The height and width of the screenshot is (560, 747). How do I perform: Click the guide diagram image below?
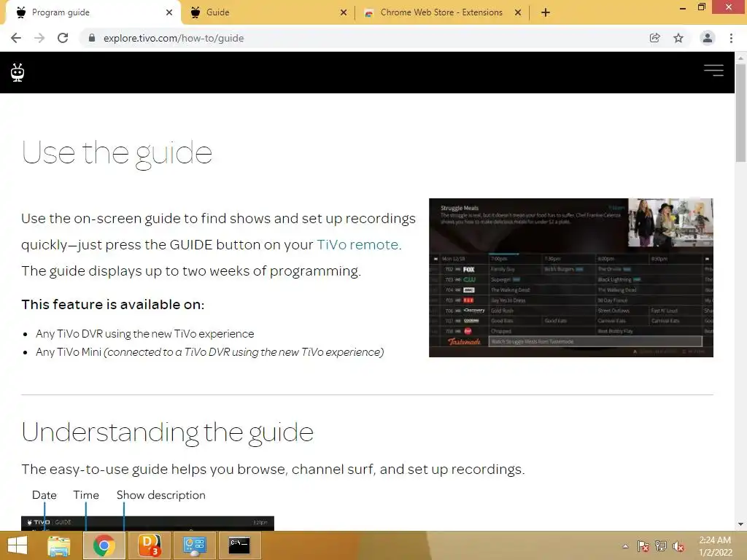tap(147, 523)
